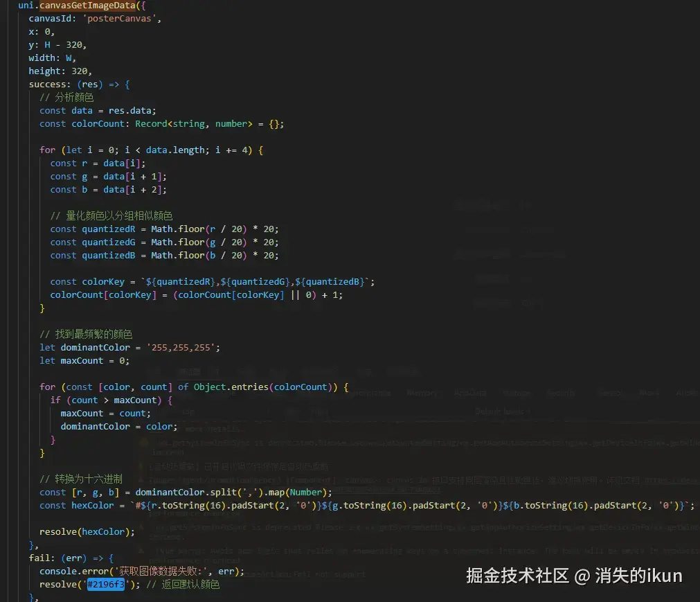Click the resolve(hexColor) call
This screenshot has width=700, height=602.
(87, 532)
